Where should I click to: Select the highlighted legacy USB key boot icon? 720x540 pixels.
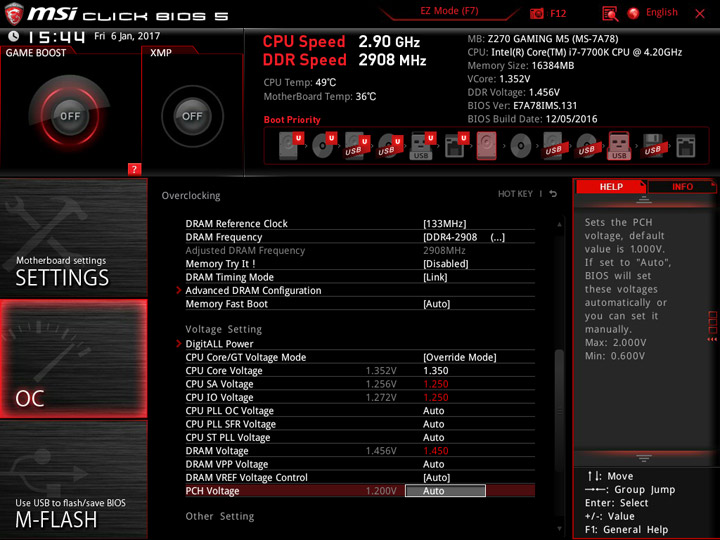tap(619, 146)
